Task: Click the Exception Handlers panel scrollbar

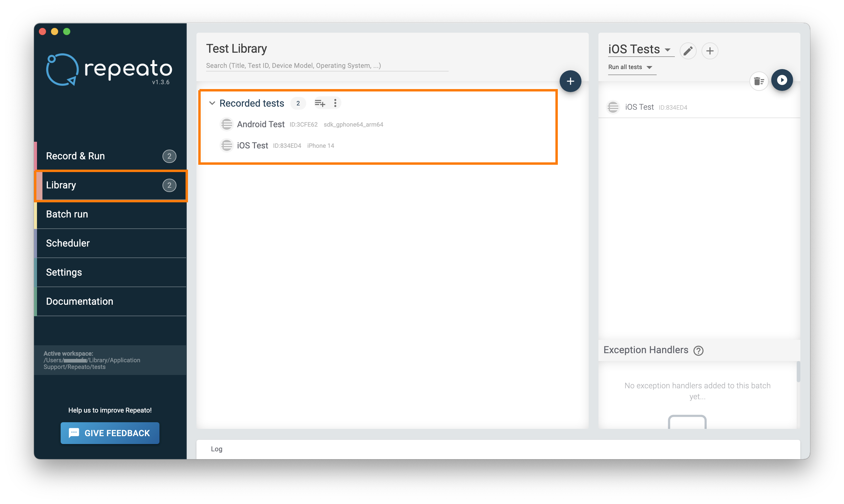Action: tap(798, 372)
